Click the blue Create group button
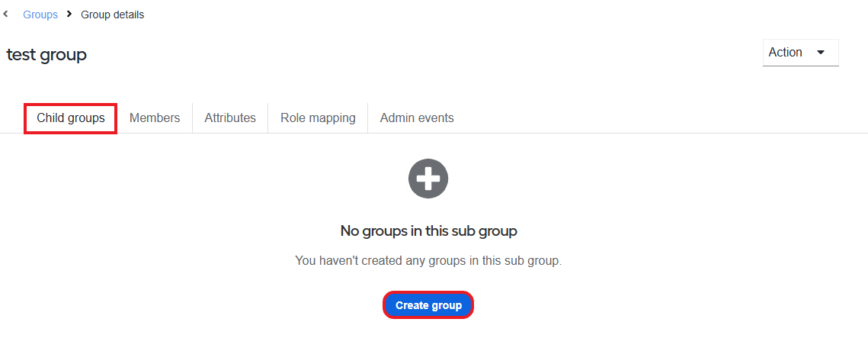The height and width of the screenshot is (364, 868). 428,305
